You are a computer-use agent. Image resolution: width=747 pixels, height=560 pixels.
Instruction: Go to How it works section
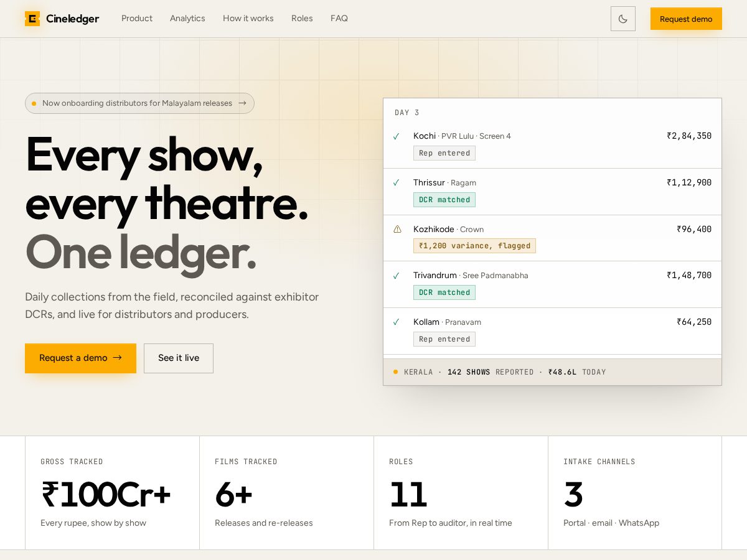tap(248, 19)
